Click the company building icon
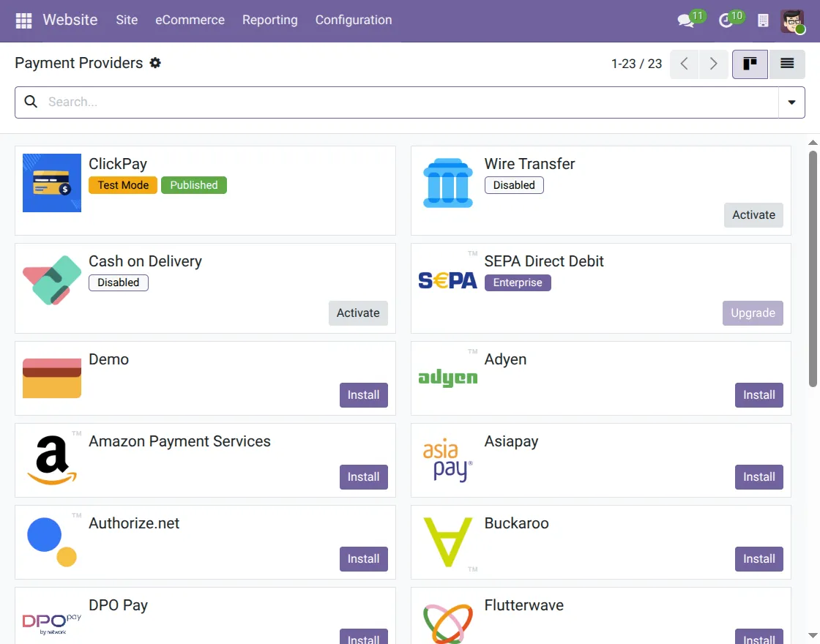This screenshot has width=820, height=644. [763, 20]
